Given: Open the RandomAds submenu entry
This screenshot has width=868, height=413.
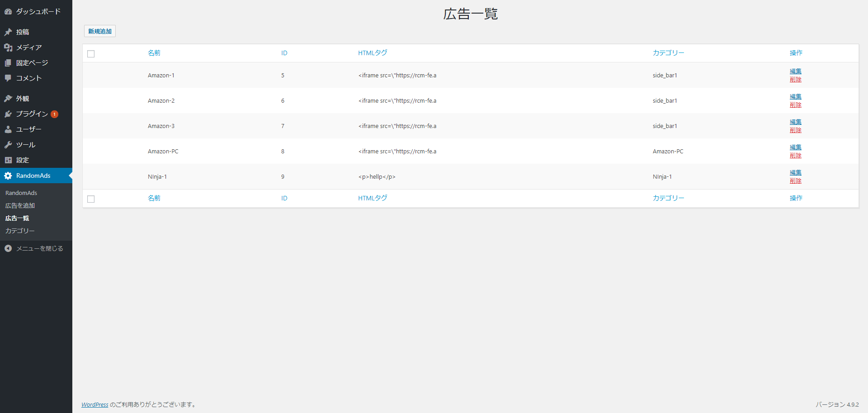Looking at the screenshot, I should [21, 193].
